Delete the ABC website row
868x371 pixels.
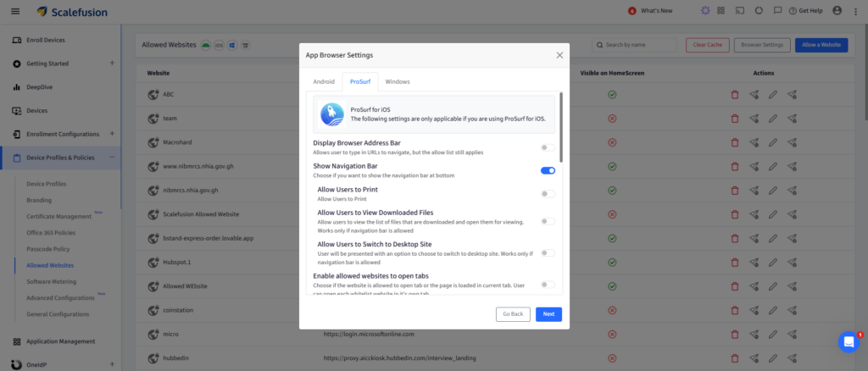[735, 95]
